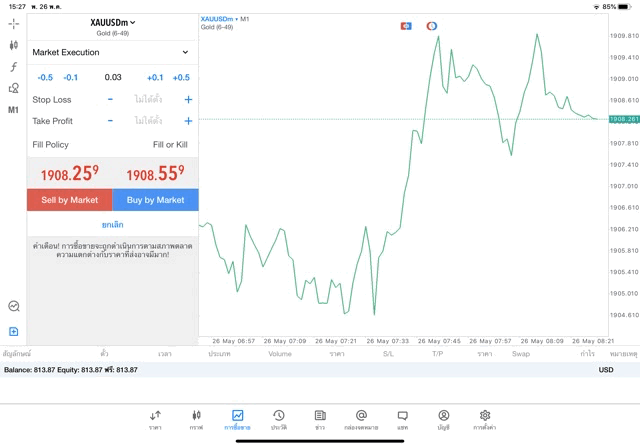Open the Accounts tab with person icon

point(444,420)
